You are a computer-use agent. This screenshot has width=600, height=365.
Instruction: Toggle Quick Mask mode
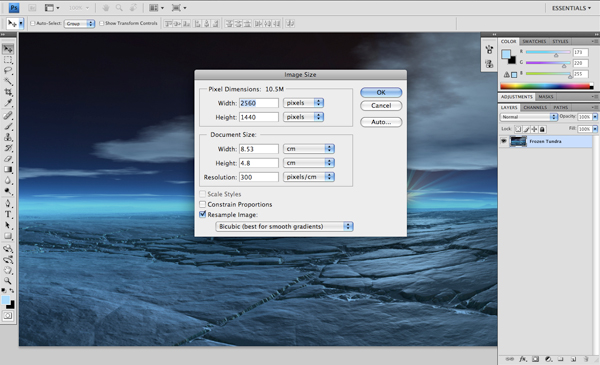coord(8,316)
